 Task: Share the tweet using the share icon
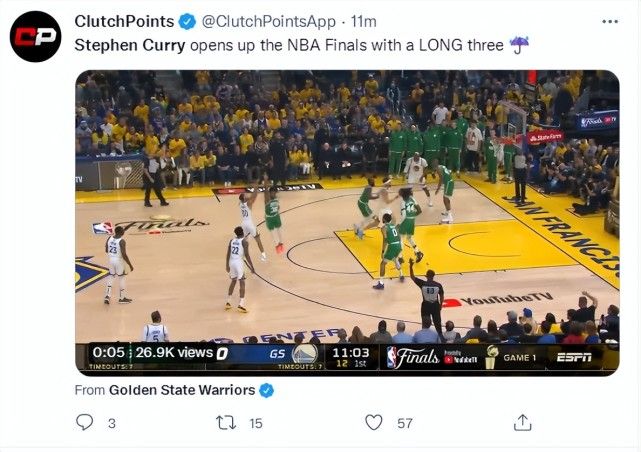pyautogui.click(x=522, y=423)
